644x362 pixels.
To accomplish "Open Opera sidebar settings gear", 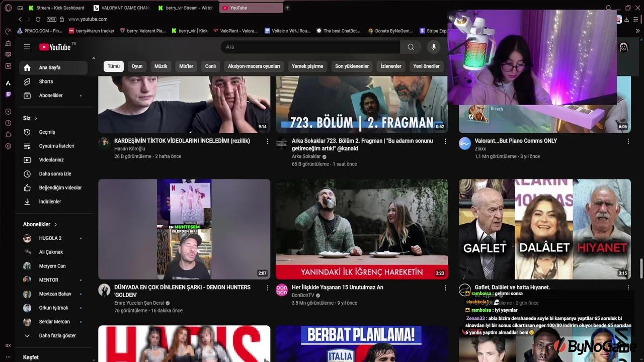I will pos(8,146).
